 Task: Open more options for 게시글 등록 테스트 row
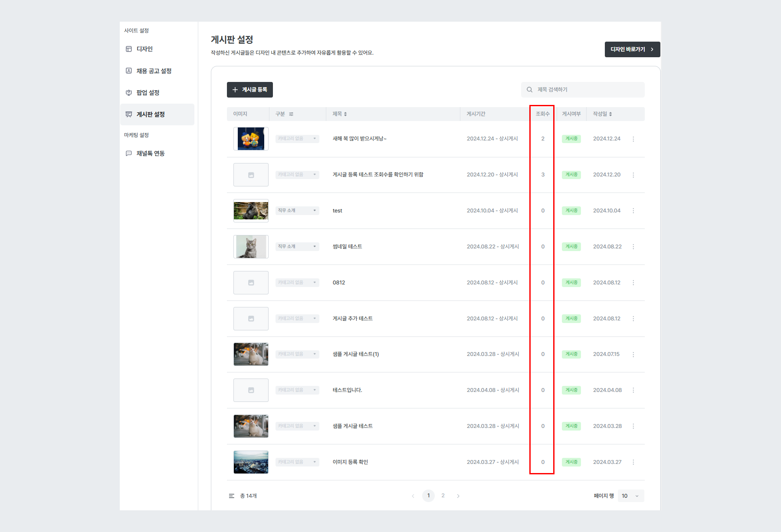[633, 175]
